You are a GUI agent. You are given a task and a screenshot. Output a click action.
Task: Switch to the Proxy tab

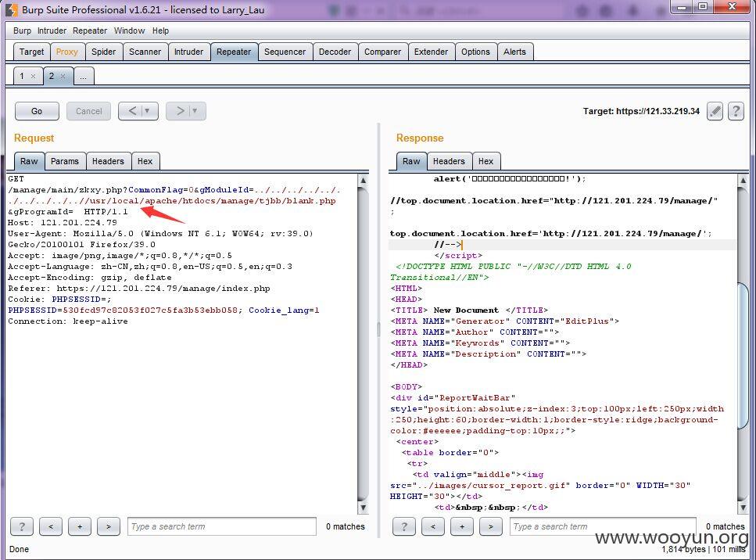[66, 52]
